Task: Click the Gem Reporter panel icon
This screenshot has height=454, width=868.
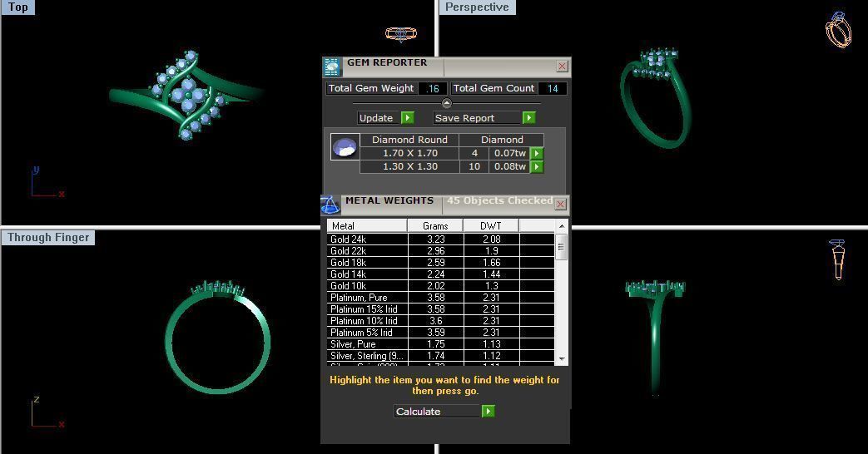Action: click(332, 67)
